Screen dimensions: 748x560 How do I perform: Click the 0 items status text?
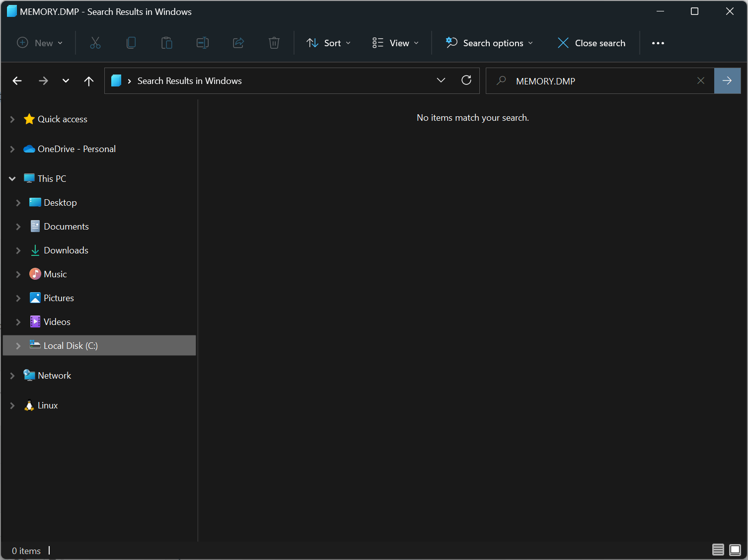coord(26,551)
